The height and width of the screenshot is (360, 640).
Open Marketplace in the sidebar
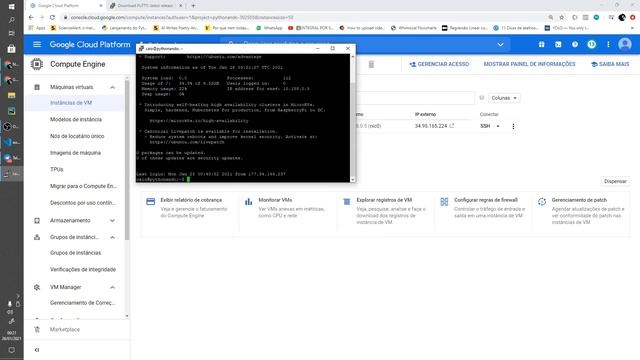(65, 329)
